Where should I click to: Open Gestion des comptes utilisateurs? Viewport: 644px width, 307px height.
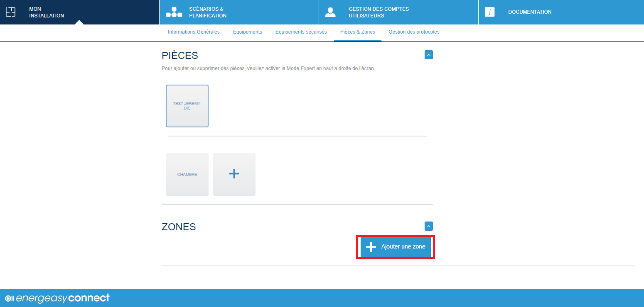(x=398, y=12)
